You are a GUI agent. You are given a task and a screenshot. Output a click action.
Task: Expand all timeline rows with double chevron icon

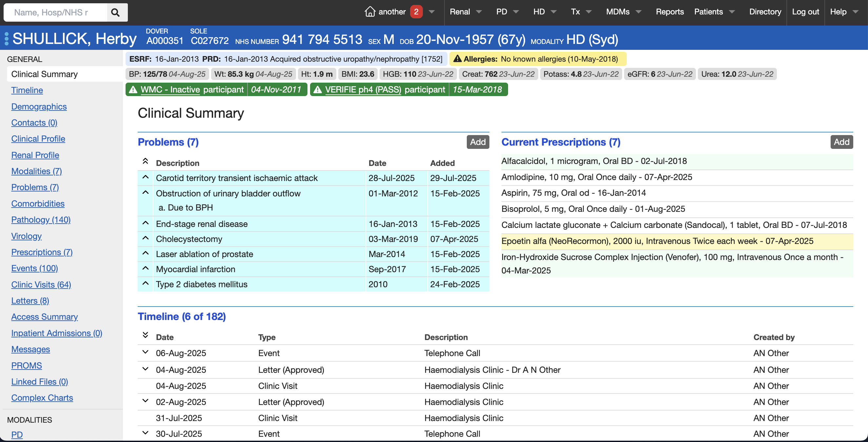click(145, 335)
